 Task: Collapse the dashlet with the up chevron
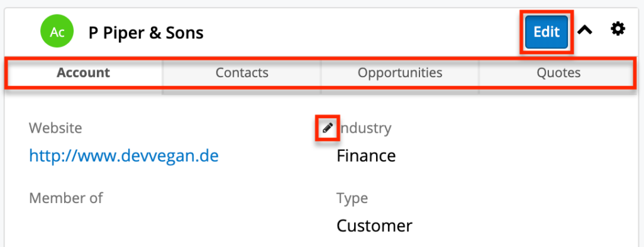585,30
